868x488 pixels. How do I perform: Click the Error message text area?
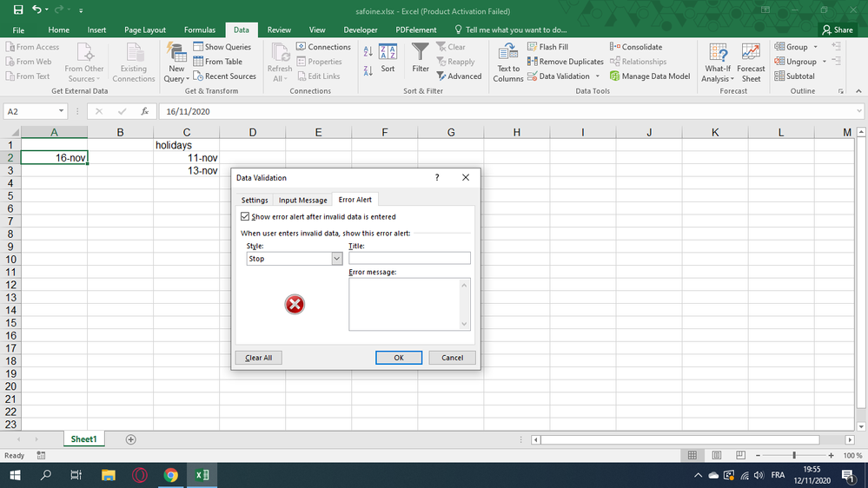409,304
